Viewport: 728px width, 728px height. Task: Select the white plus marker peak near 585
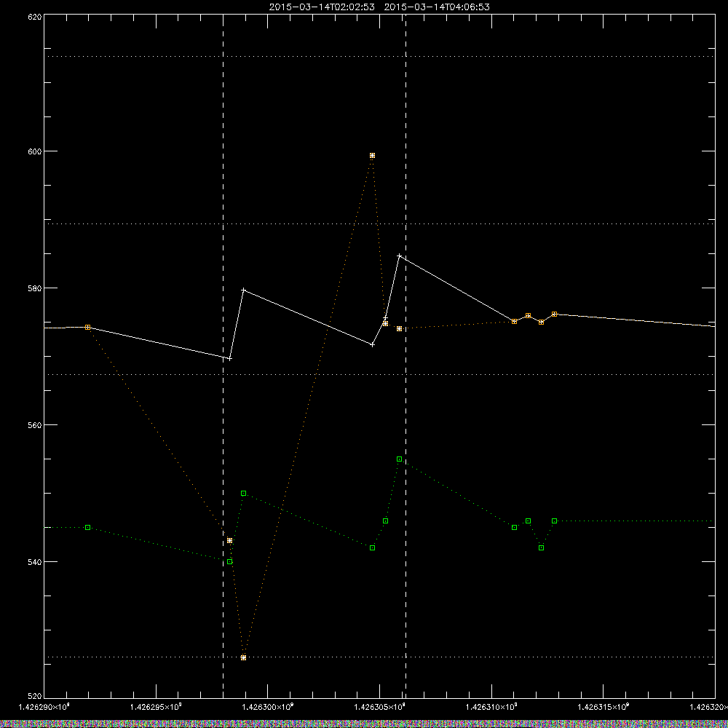coord(399,256)
